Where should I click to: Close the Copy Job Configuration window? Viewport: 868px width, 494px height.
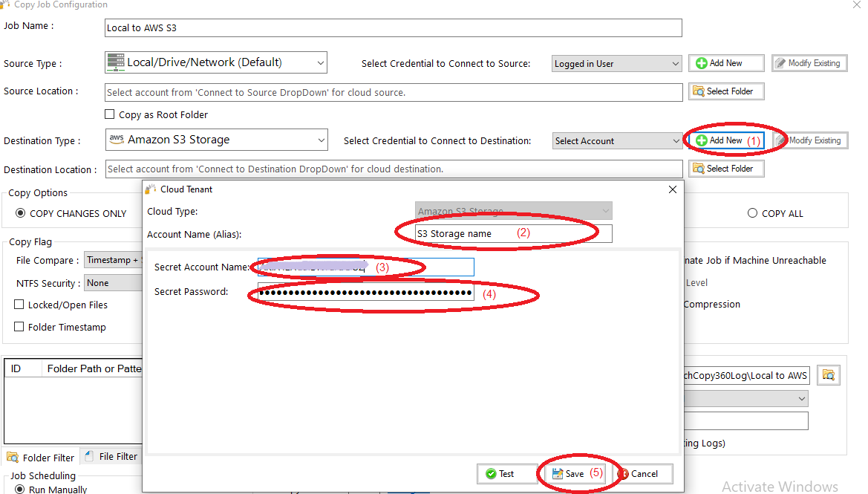(x=856, y=4)
